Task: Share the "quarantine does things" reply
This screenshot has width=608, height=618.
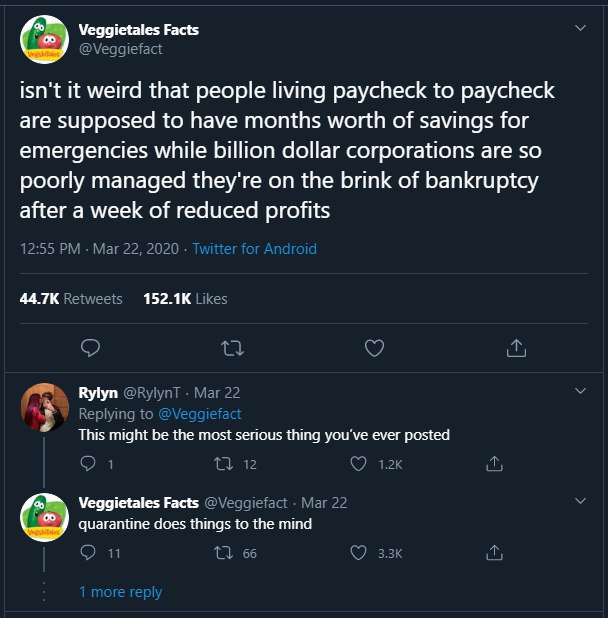Action: [493, 552]
